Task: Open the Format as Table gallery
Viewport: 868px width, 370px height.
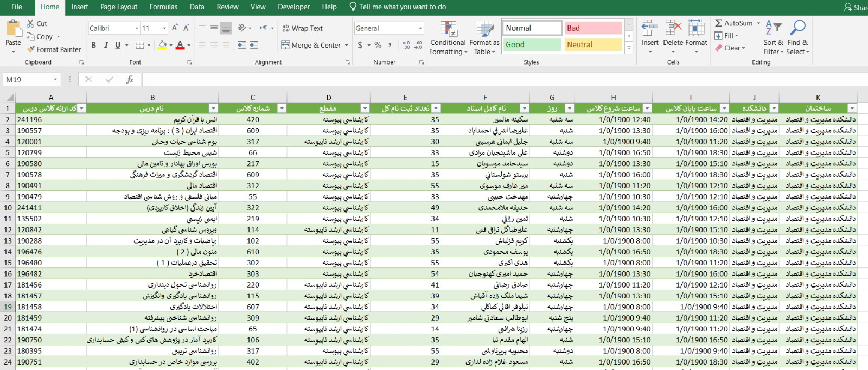Action: (484, 29)
